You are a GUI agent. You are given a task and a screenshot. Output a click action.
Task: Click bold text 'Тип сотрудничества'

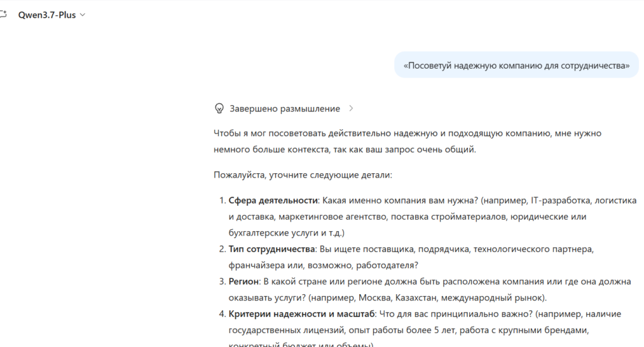(272, 249)
